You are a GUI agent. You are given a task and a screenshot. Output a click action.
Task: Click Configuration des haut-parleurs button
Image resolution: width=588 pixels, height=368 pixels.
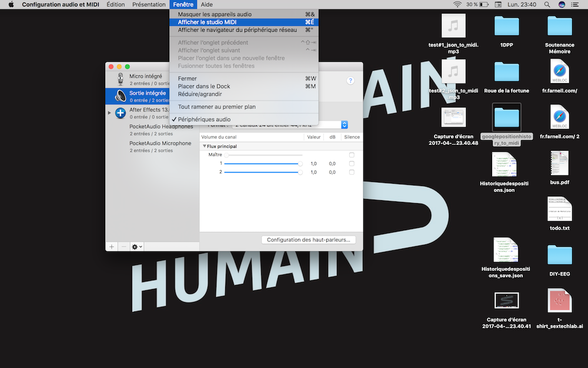[308, 240]
